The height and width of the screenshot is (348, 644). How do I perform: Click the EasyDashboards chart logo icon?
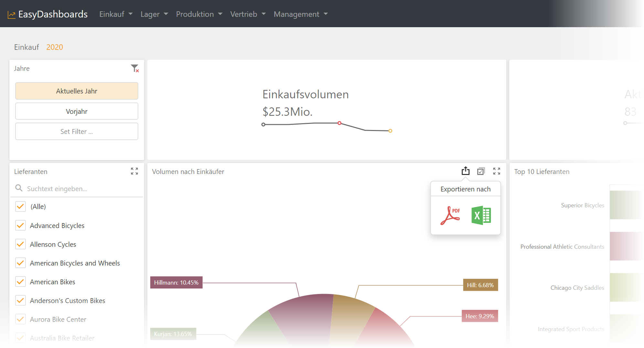click(12, 15)
